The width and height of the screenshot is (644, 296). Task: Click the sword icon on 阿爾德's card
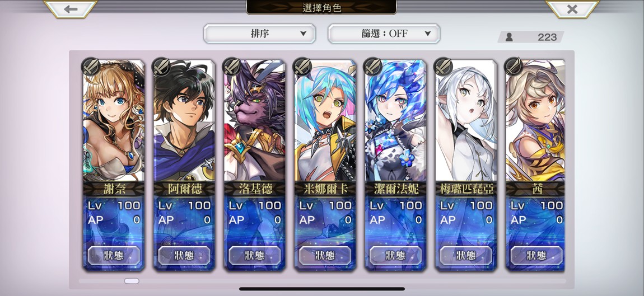[161, 67]
